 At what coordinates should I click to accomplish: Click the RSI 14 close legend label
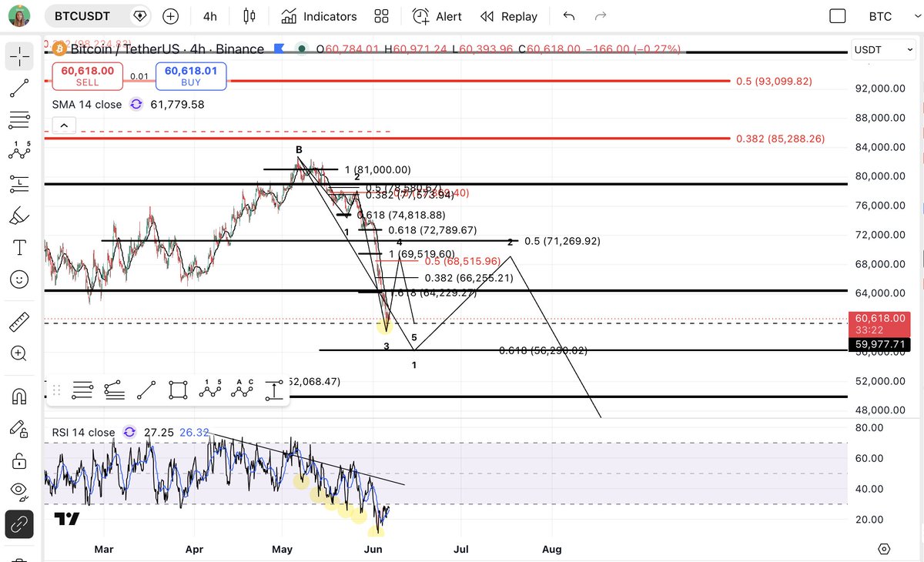(x=84, y=433)
